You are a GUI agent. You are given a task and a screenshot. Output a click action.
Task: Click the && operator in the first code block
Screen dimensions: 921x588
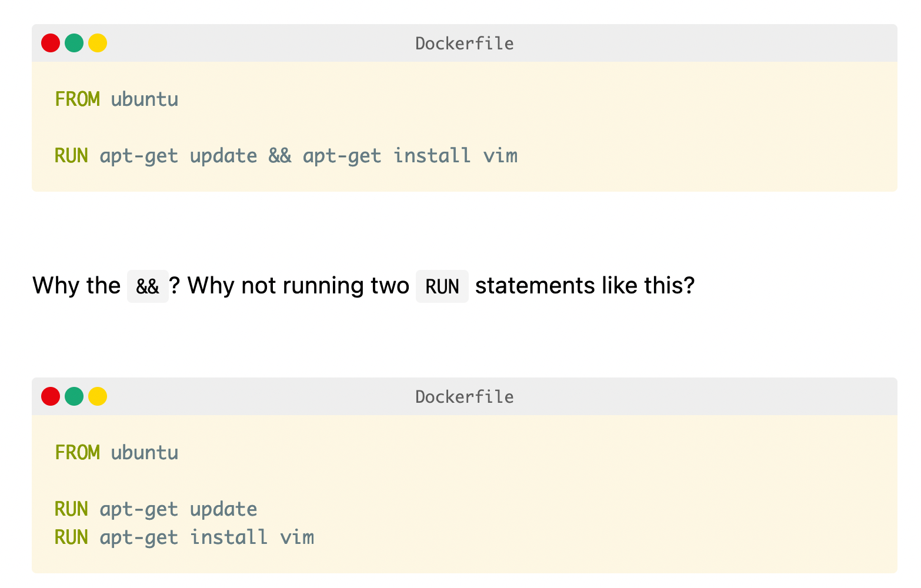point(280,156)
